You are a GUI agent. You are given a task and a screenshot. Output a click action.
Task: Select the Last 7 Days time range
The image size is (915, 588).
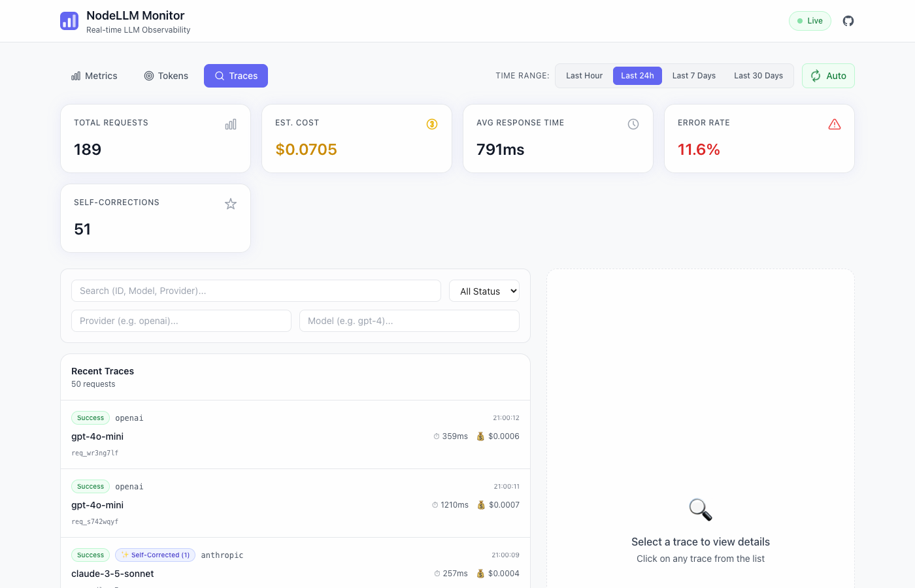[x=693, y=76]
